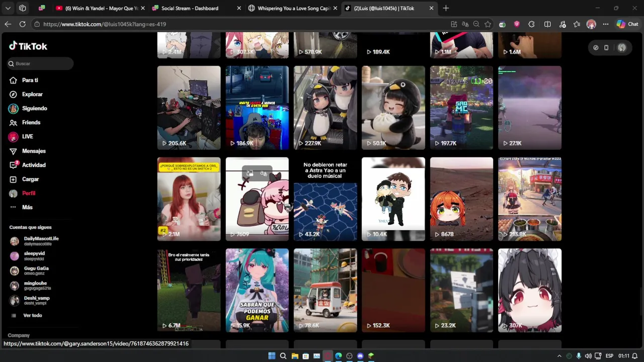Click the zoom out magnifier icon
This screenshot has height=362, width=644.
coord(476,24)
